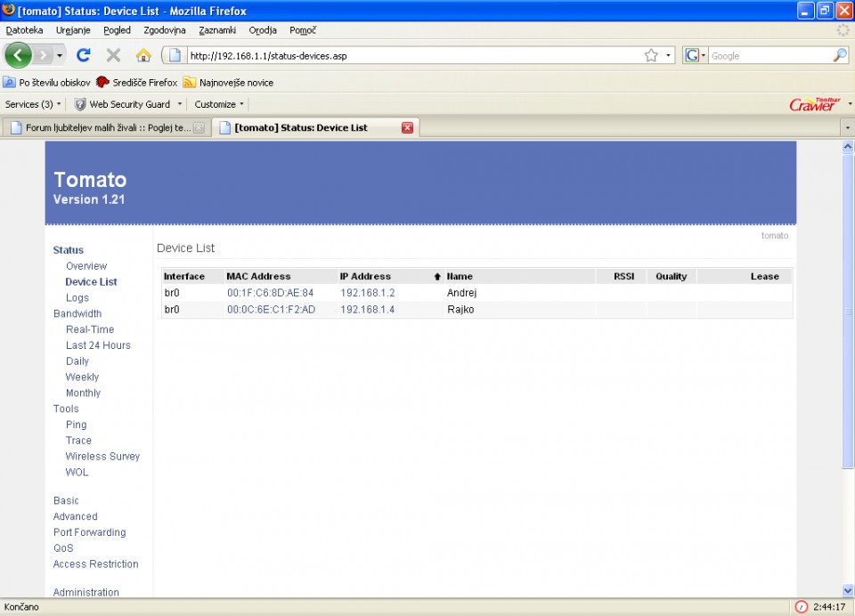The height and width of the screenshot is (616, 855).
Task: Open the Najnovejše novice feed bookmark
Action: [x=229, y=82]
